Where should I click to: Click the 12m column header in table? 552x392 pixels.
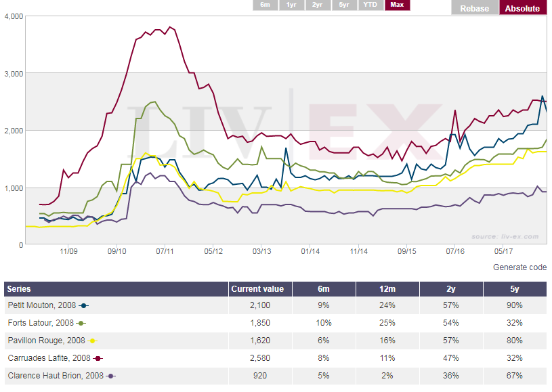pos(387,289)
